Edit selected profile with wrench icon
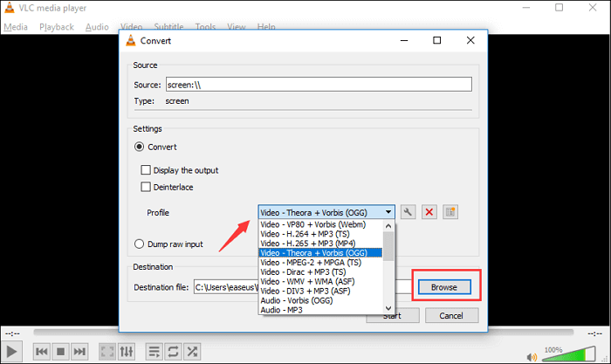 click(408, 212)
